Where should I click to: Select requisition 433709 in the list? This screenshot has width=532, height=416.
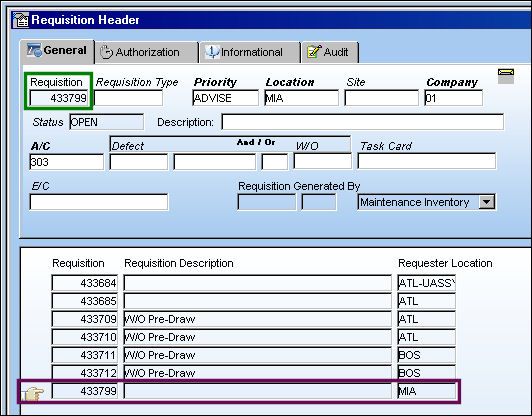coord(84,319)
